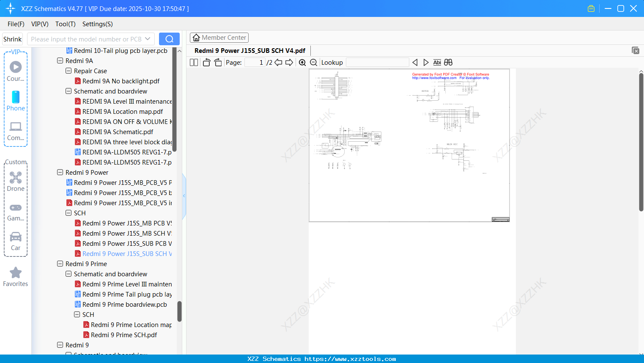
Task: Open the Game console category
Action: 16,212
